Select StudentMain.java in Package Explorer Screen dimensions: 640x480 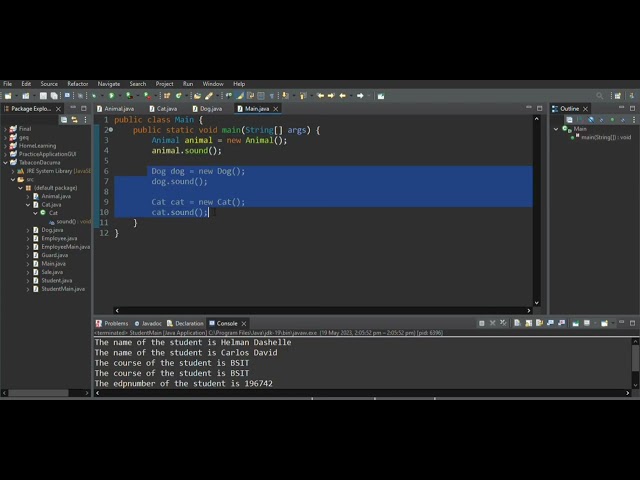[63, 289]
